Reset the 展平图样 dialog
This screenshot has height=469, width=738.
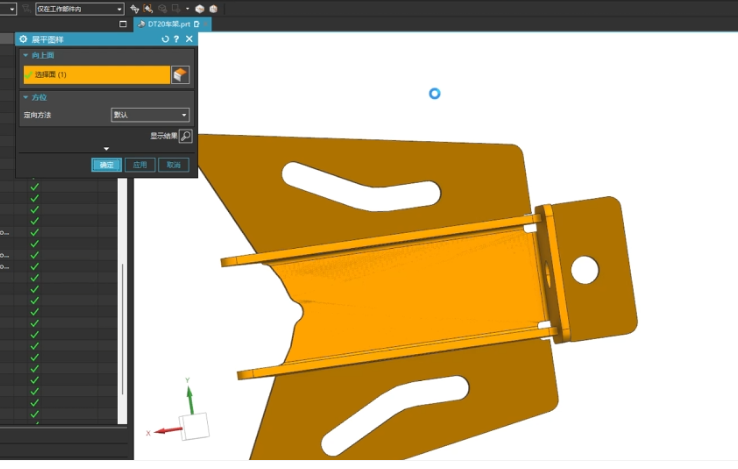pyautogui.click(x=165, y=39)
